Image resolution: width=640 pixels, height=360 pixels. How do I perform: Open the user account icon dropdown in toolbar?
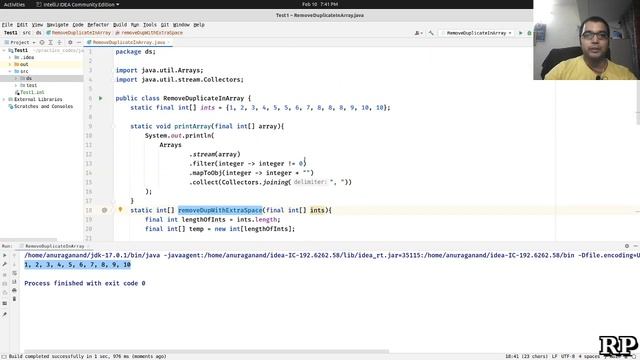(418, 33)
